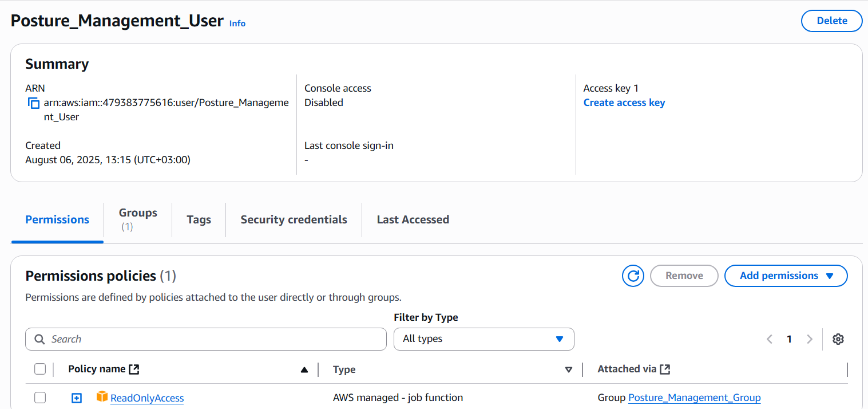This screenshot has width=868, height=409.
Task: Open permissions table settings gear
Action: click(838, 339)
